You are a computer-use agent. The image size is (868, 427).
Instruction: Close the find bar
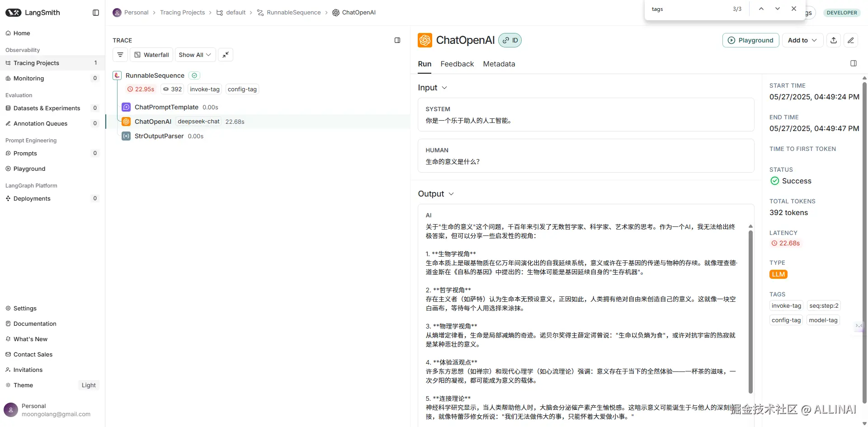point(794,9)
